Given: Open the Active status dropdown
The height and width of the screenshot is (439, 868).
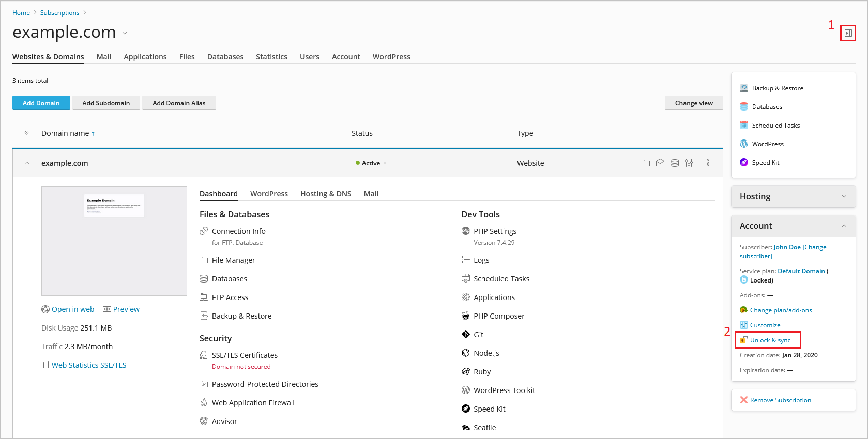Looking at the screenshot, I should [x=371, y=163].
